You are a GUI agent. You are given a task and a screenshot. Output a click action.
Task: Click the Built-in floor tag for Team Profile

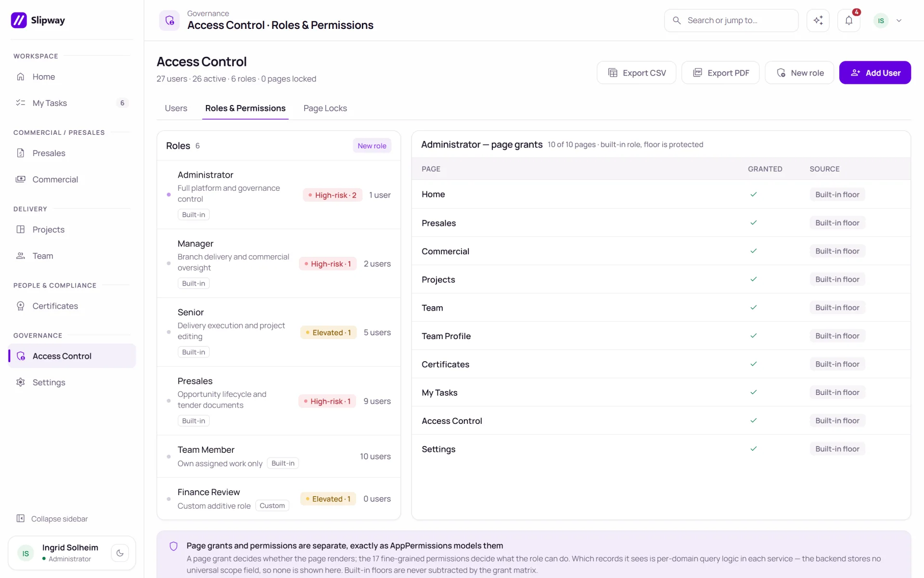tap(837, 336)
